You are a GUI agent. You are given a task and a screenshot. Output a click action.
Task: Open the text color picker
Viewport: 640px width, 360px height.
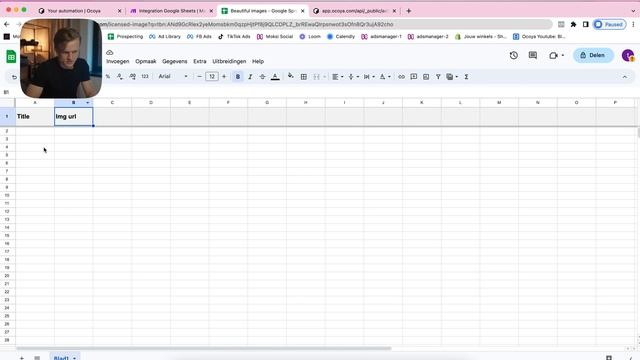275,77
